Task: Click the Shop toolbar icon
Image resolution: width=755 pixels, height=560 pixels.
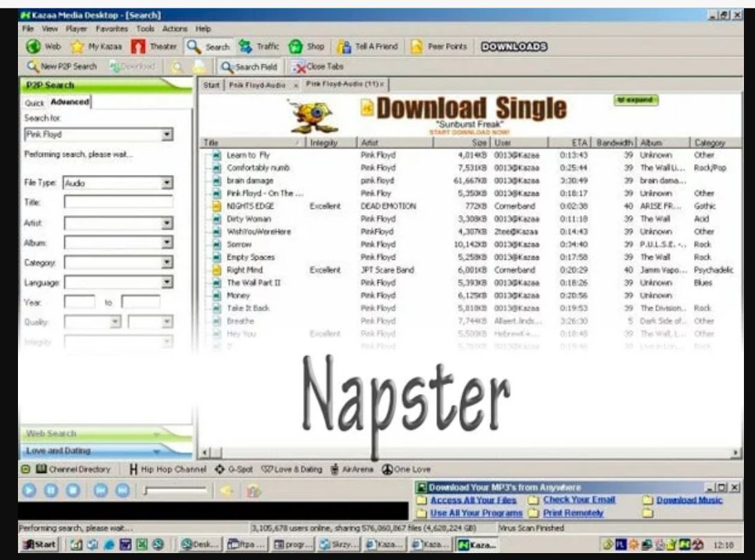Action: tap(296, 47)
